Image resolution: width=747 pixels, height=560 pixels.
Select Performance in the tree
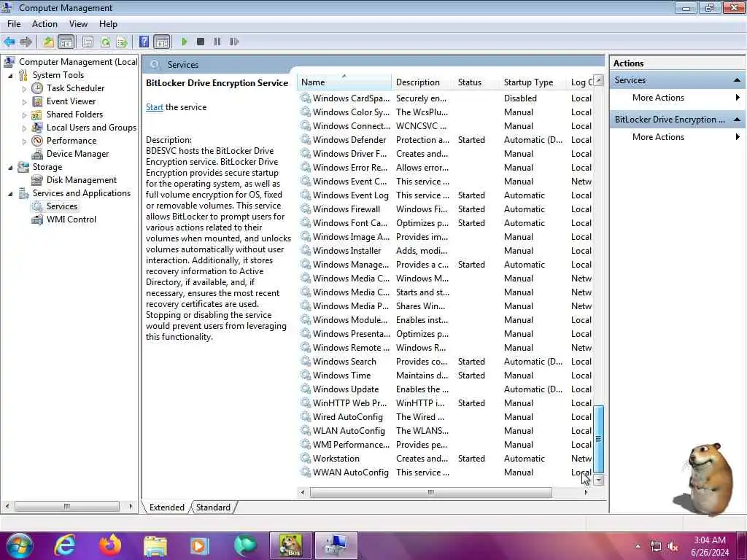[71, 141]
